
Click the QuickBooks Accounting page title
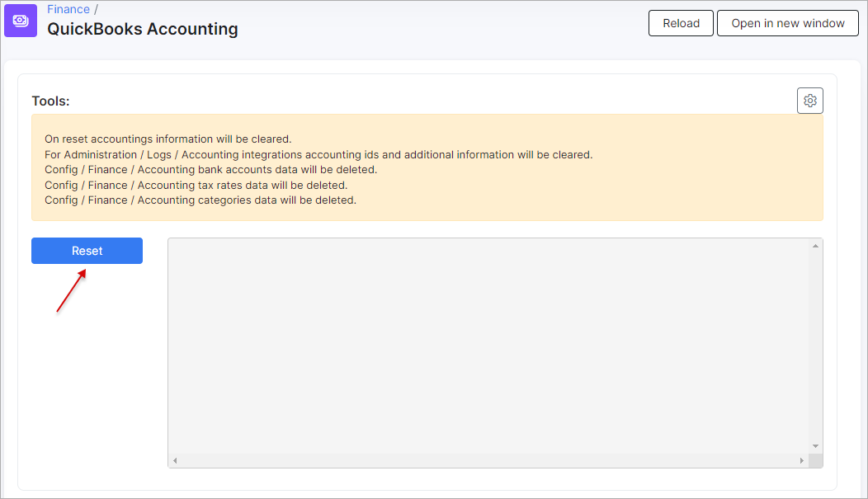coord(141,28)
